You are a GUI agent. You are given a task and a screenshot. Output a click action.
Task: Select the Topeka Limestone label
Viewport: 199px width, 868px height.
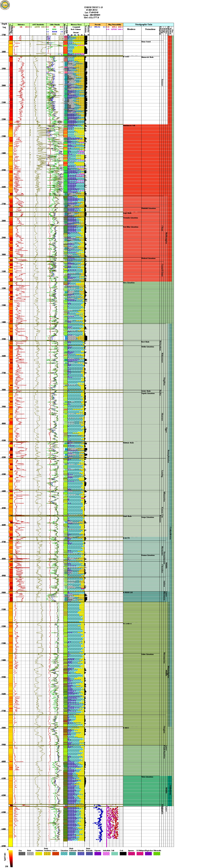coord(148,394)
